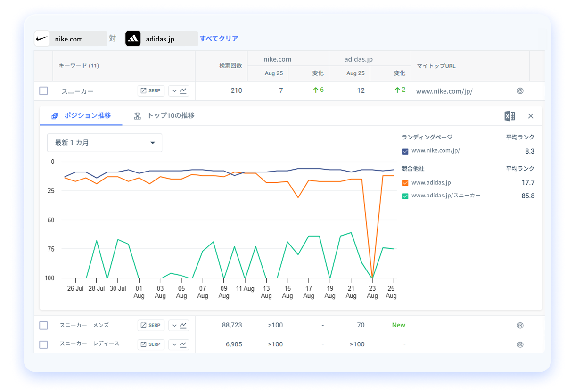Viewport: 575px width, 392px height.
Task: Select the ポジション推移 tab
Action: coord(81,116)
